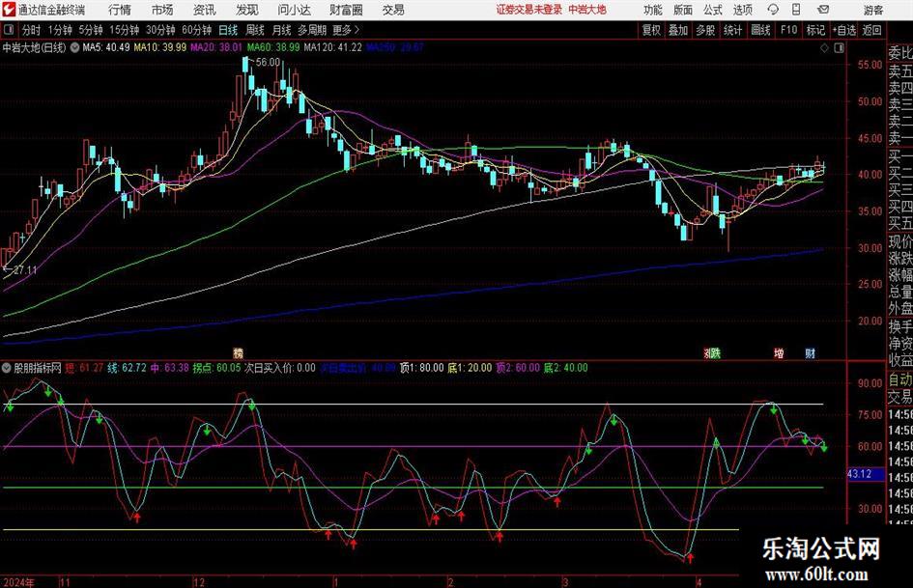Click the MA60: 38.99 indicator value

[x=273, y=47]
